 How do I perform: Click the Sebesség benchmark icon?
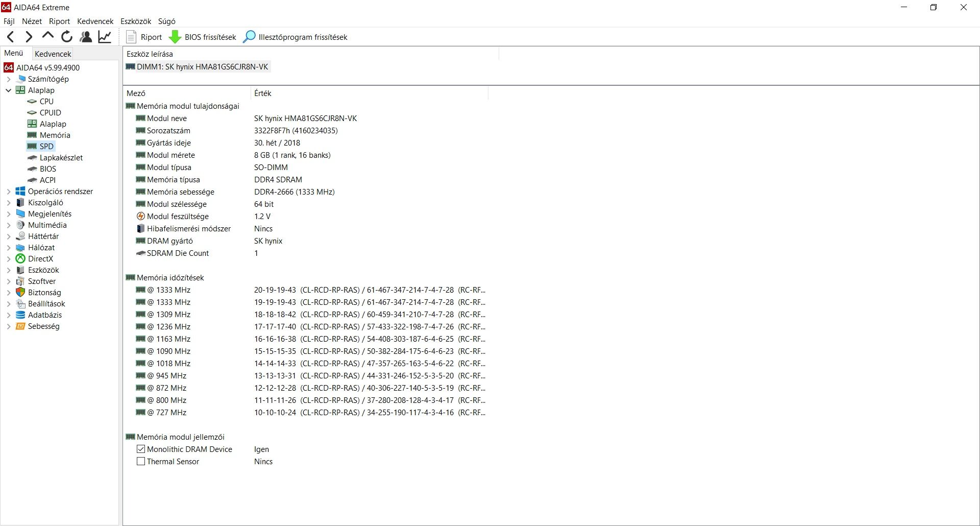(x=20, y=326)
